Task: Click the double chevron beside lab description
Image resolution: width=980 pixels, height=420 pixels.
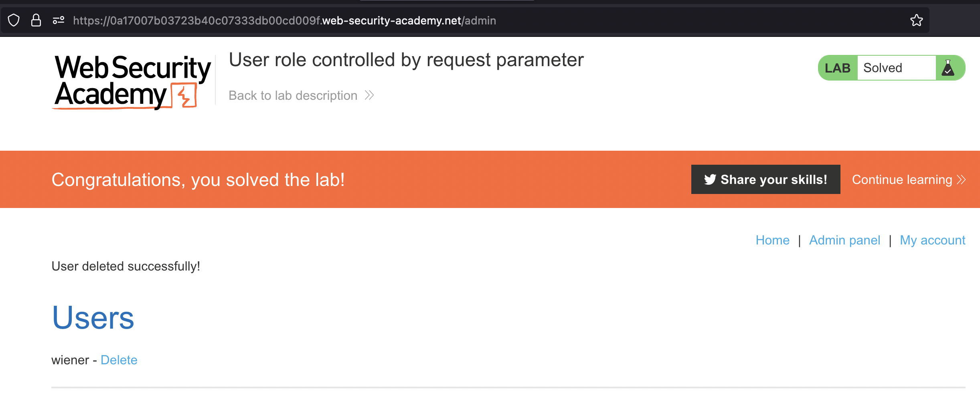Action: 369,95
